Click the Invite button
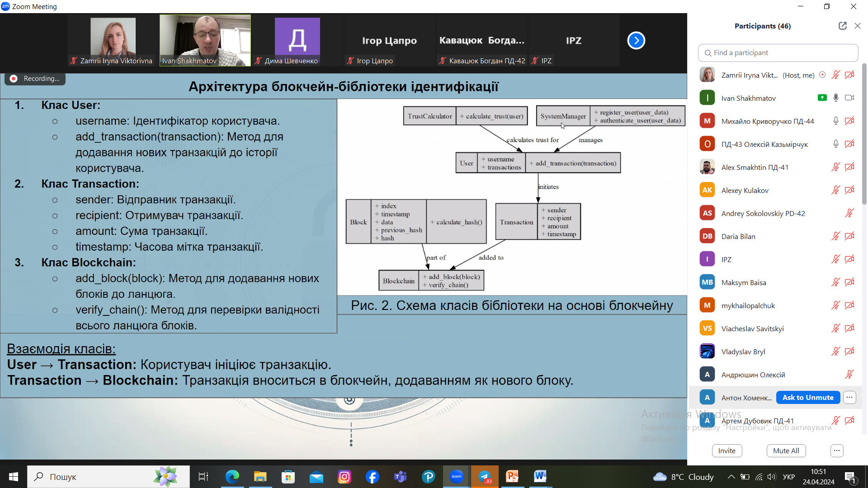 coord(727,450)
